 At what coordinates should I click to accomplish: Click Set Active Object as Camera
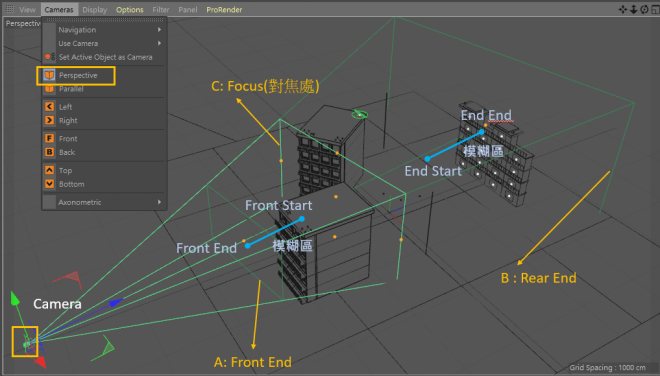[104, 57]
